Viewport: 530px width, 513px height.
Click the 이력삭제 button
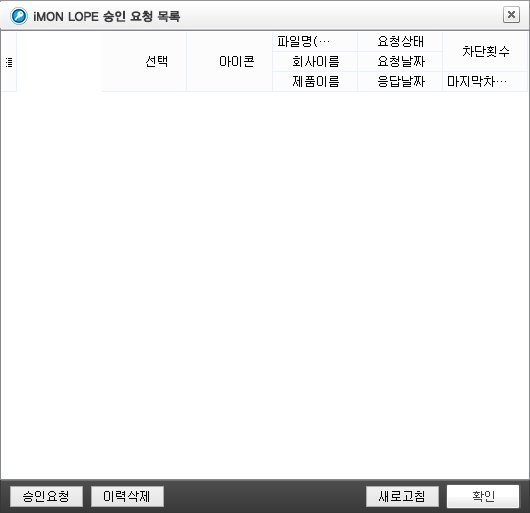click(127, 496)
